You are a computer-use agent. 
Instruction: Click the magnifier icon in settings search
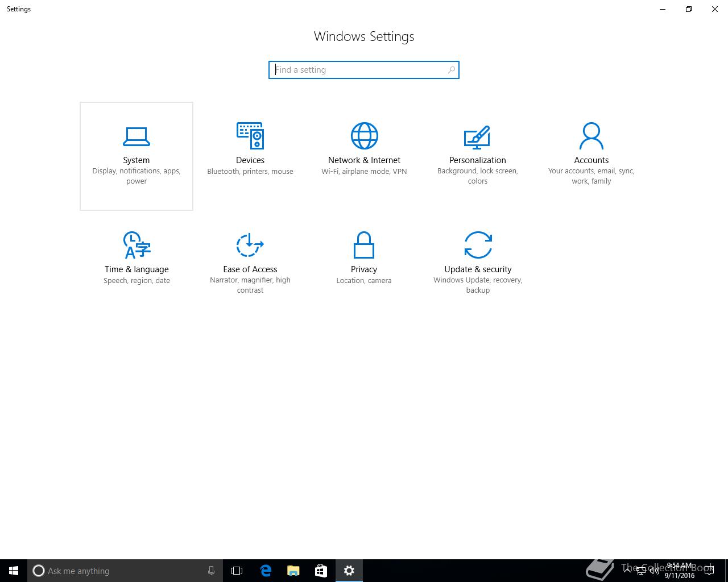point(452,70)
